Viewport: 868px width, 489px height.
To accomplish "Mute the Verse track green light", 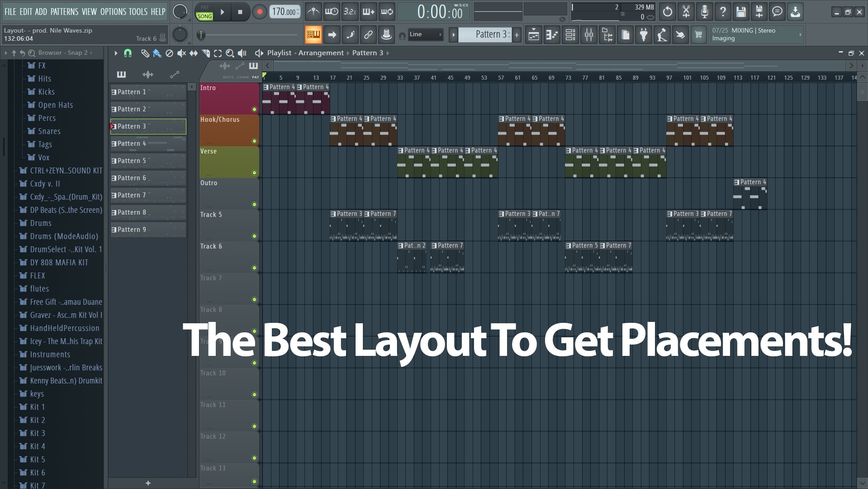I will point(254,173).
